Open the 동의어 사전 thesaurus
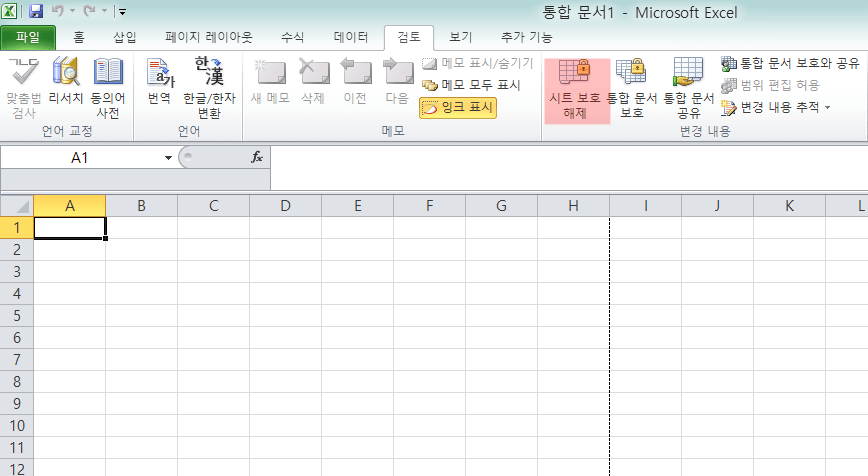The width and height of the screenshot is (868, 476). [x=108, y=87]
